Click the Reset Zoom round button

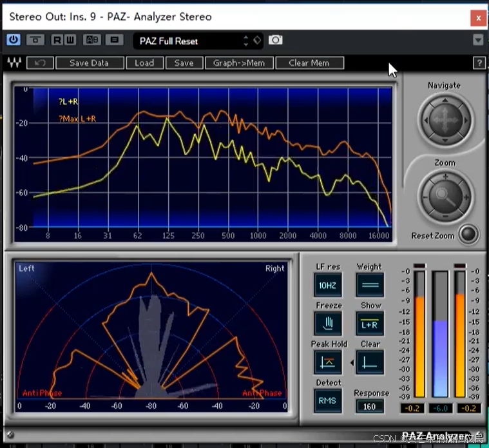[x=468, y=234]
